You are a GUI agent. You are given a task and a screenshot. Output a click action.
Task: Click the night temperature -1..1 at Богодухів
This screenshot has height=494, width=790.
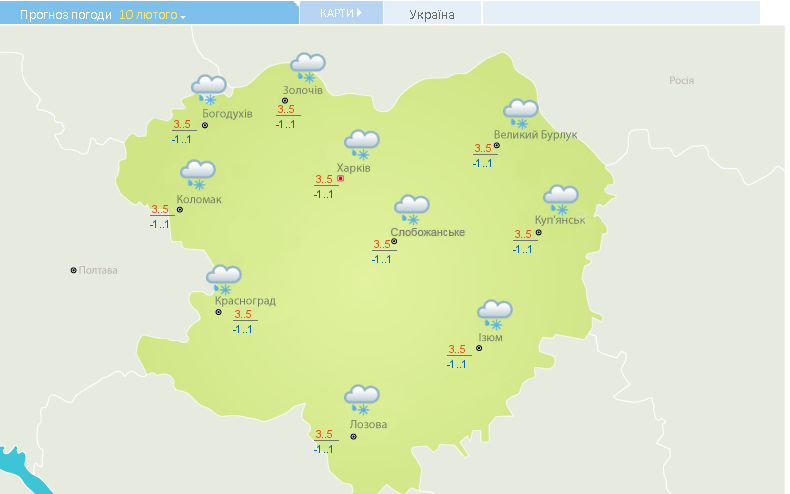point(181,140)
